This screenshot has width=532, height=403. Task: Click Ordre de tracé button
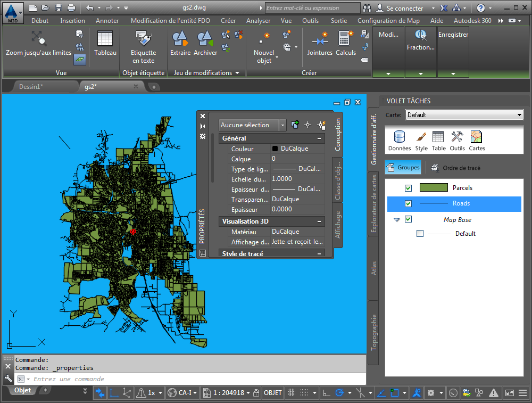tap(456, 168)
